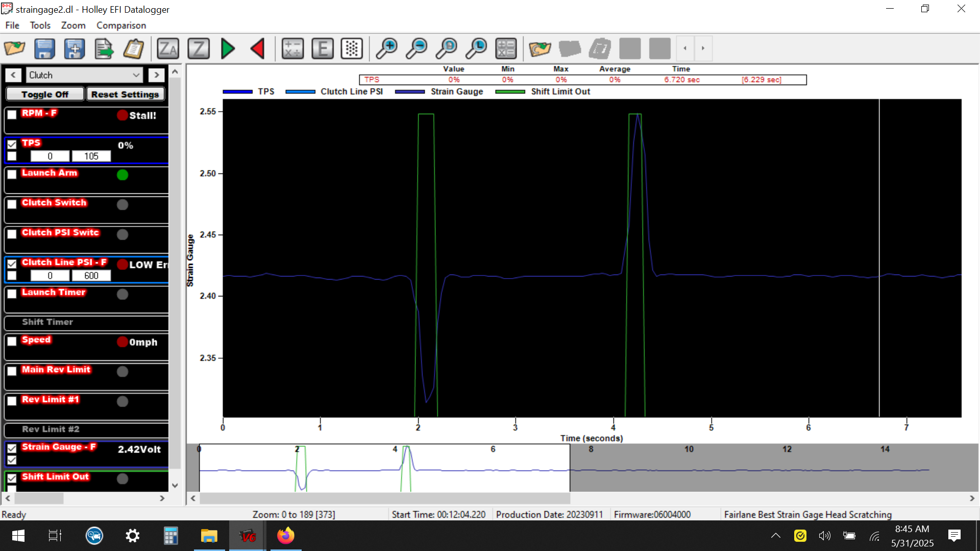Viewport: 980px width, 551px height.
Task: Click the Save datalog floppy icon
Action: coord(44,49)
